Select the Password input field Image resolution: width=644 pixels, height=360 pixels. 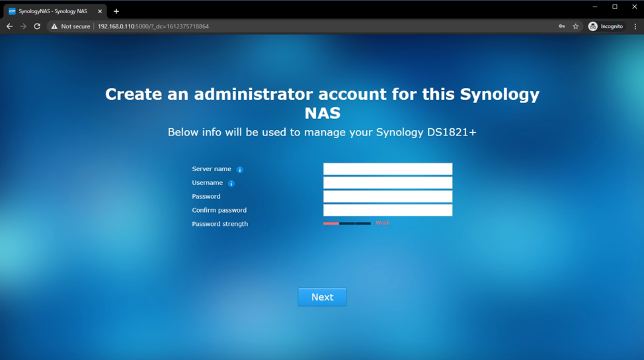click(x=387, y=197)
